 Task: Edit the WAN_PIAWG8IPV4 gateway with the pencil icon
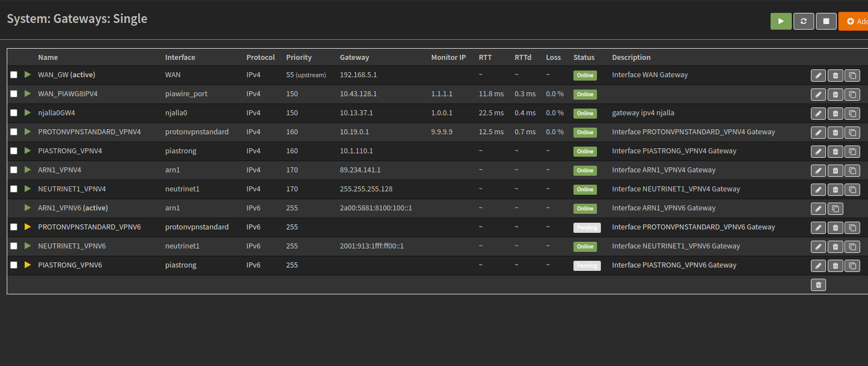tap(818, 95)
